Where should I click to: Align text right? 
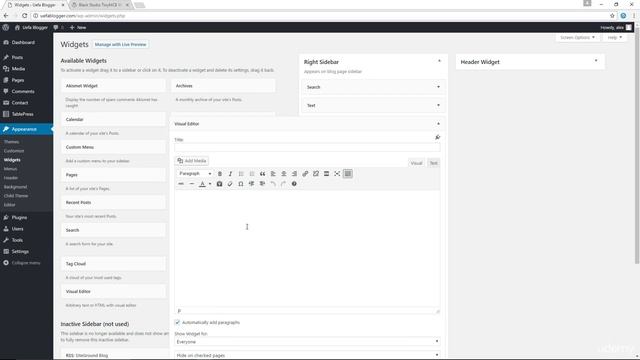294,174
